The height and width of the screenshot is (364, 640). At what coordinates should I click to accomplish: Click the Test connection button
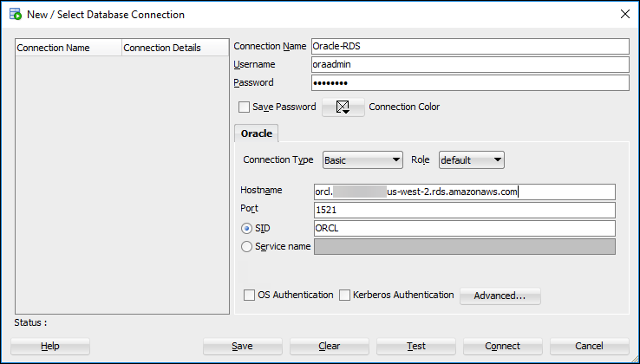(x=416, y=346)
